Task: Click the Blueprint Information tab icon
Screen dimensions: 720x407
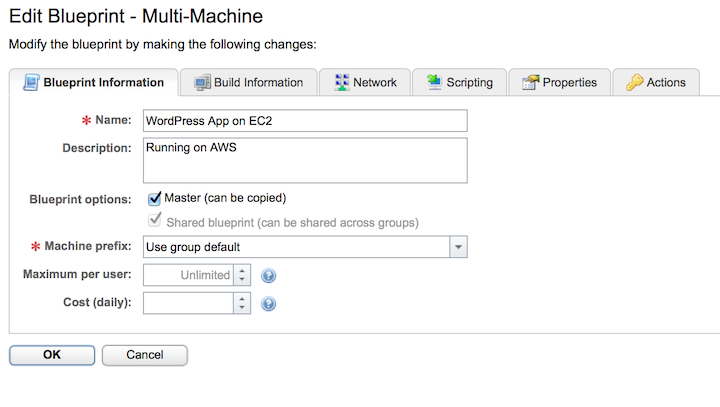Action: click(x=29, y=83)
